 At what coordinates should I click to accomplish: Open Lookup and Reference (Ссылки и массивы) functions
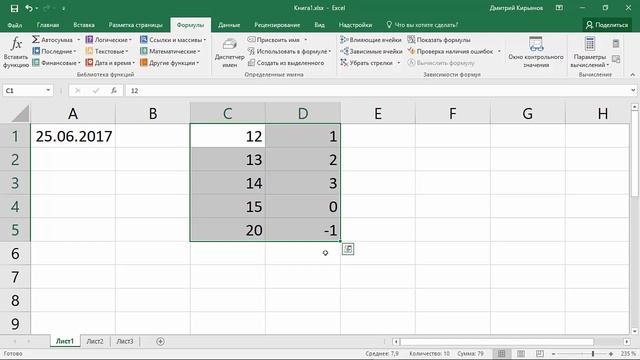tap(173, 40)
